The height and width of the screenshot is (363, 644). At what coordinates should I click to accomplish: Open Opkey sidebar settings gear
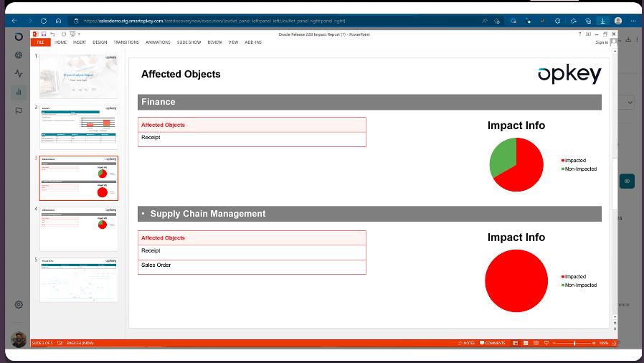pos(19,305)
